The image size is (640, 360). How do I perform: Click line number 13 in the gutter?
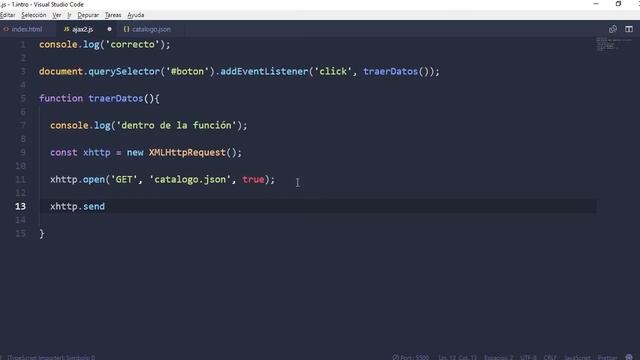[x=20, y=206]
